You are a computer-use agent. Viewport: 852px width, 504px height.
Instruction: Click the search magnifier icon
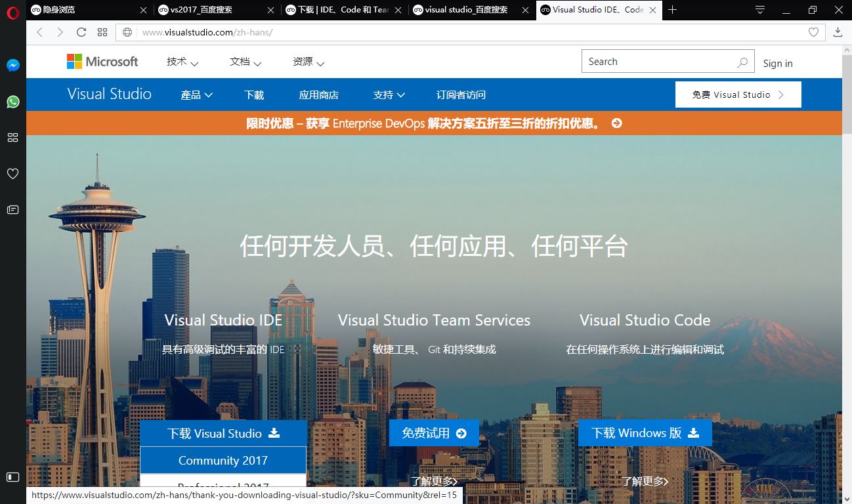[742, 62]
